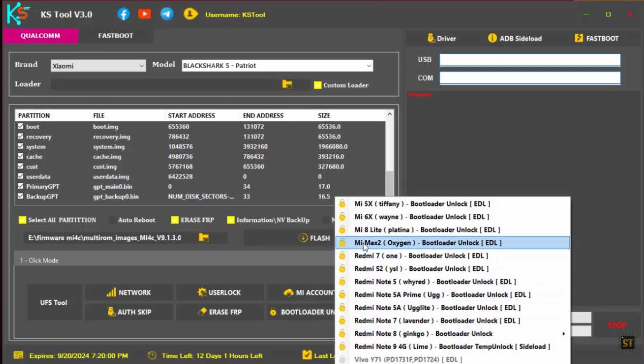Click the lower ERASE FRP button

coord(220,312)
